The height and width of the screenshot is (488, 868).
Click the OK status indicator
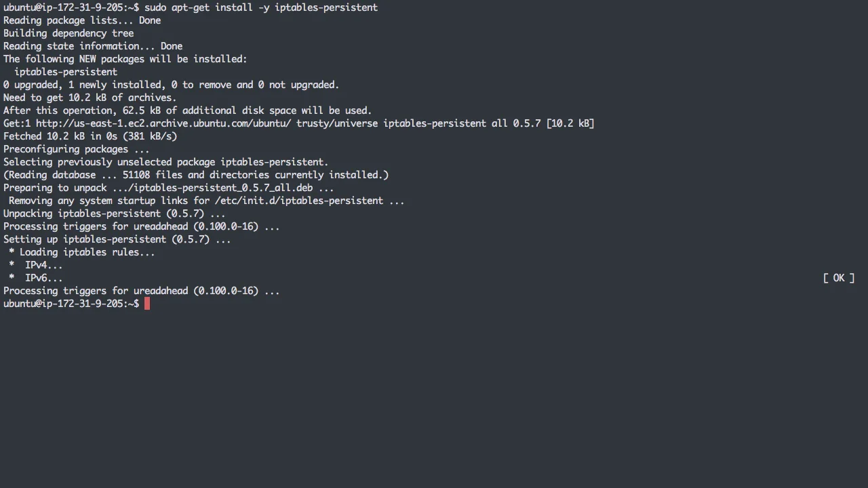(839, 278)
